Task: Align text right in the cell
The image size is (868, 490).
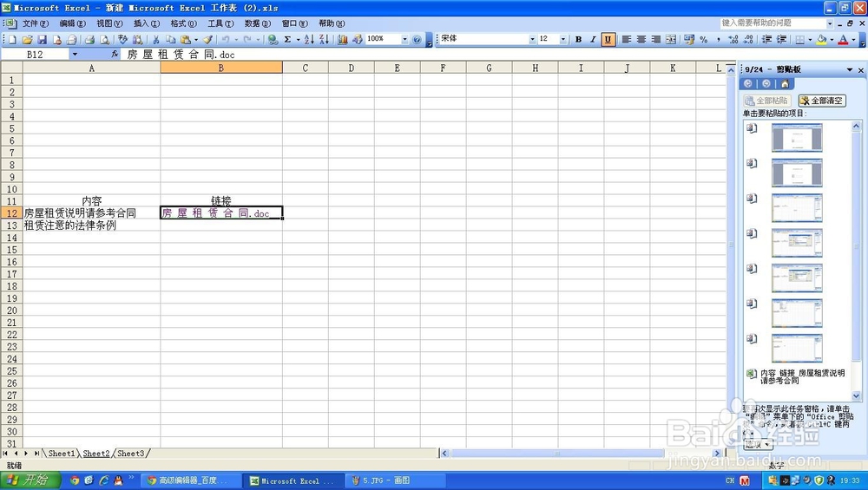Action: (656, 39)
